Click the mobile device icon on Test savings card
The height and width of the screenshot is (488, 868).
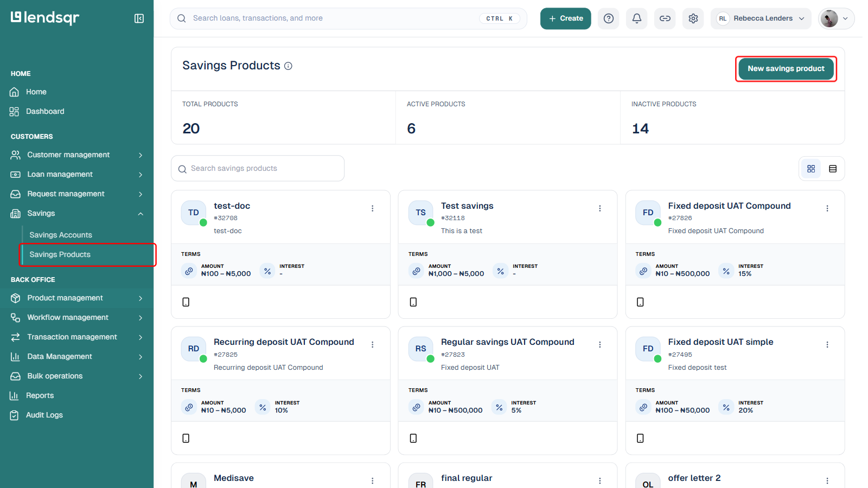(x=413, y=302)
